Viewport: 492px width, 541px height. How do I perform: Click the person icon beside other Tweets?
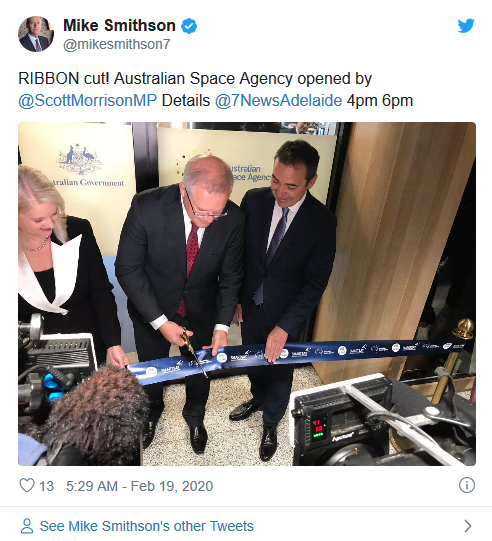coord(27,526)
